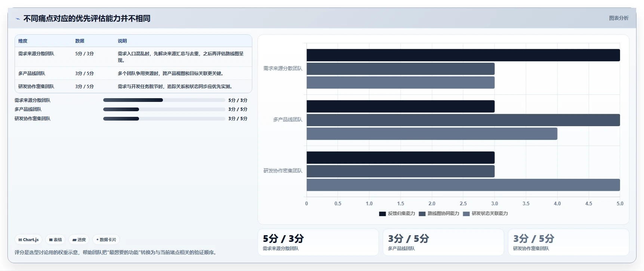Click the 数据卡片 tag chip

pos(106,240)
